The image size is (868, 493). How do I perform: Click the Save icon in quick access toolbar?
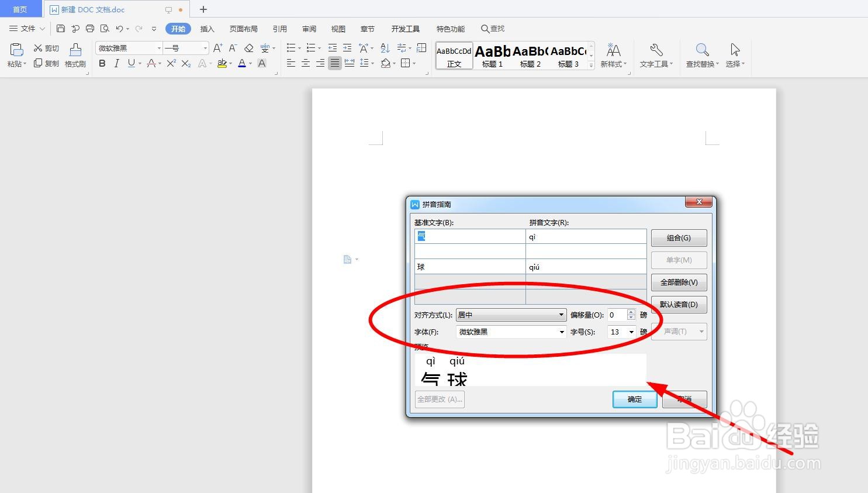coord(61,28)
